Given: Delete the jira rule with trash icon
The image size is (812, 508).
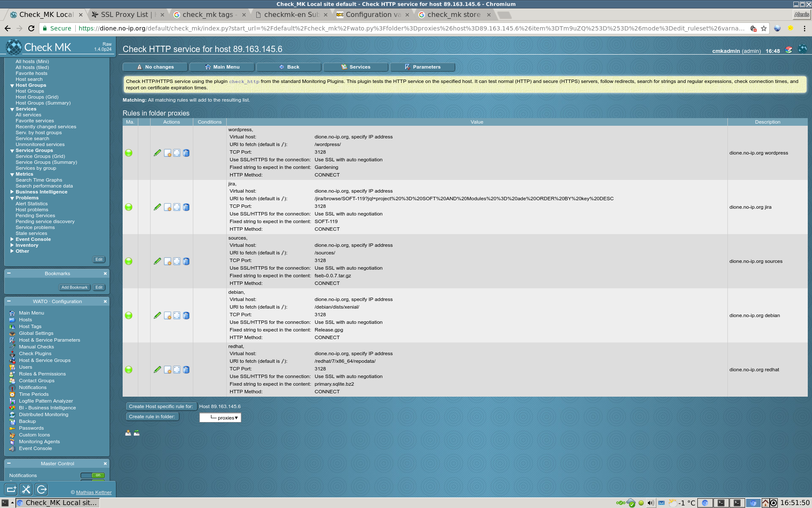Looking at the screenshot, I should (186, 207).
